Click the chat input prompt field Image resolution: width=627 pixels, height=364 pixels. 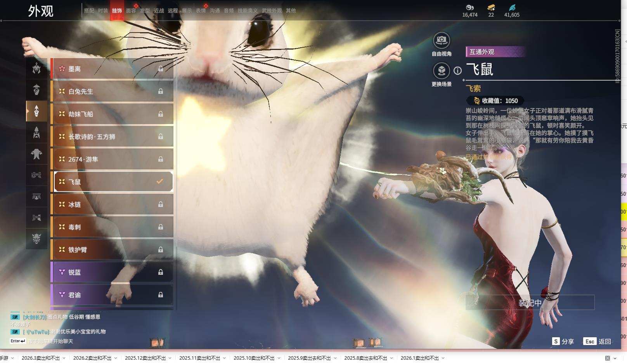coord(50,341)
